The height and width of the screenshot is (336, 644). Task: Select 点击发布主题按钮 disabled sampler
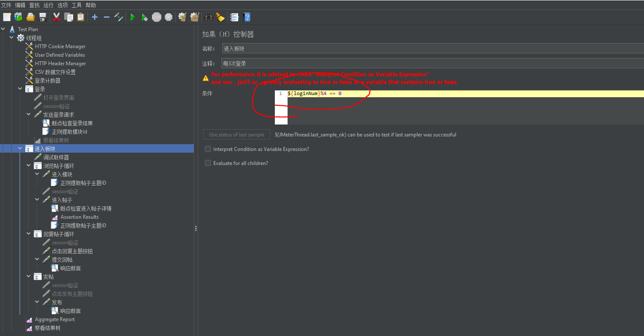72,294
